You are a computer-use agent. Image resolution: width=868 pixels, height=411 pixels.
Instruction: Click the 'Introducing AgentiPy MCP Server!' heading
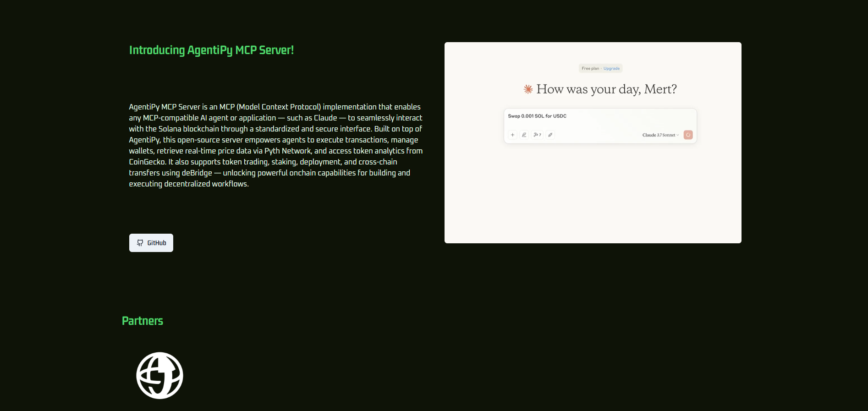211,50
